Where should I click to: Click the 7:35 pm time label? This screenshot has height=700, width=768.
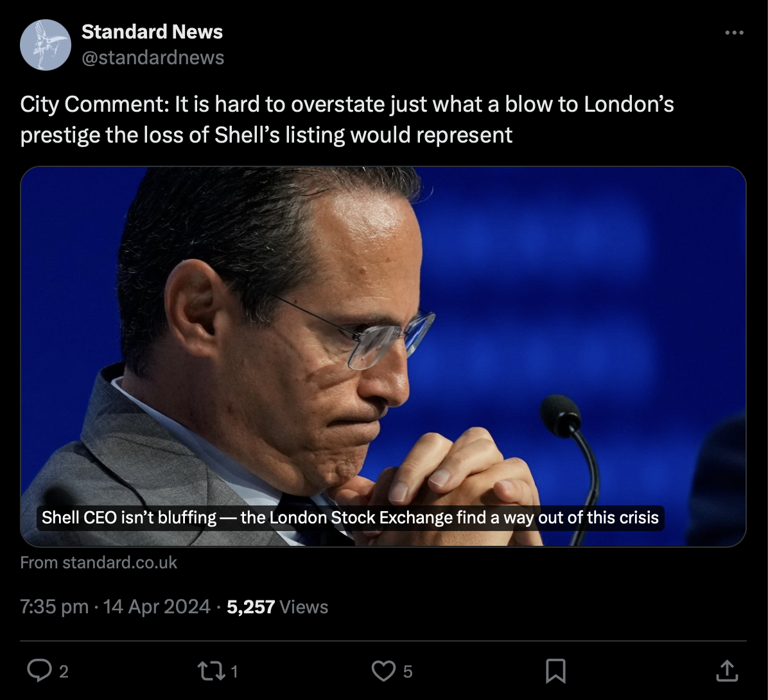(x=54, y=607)
